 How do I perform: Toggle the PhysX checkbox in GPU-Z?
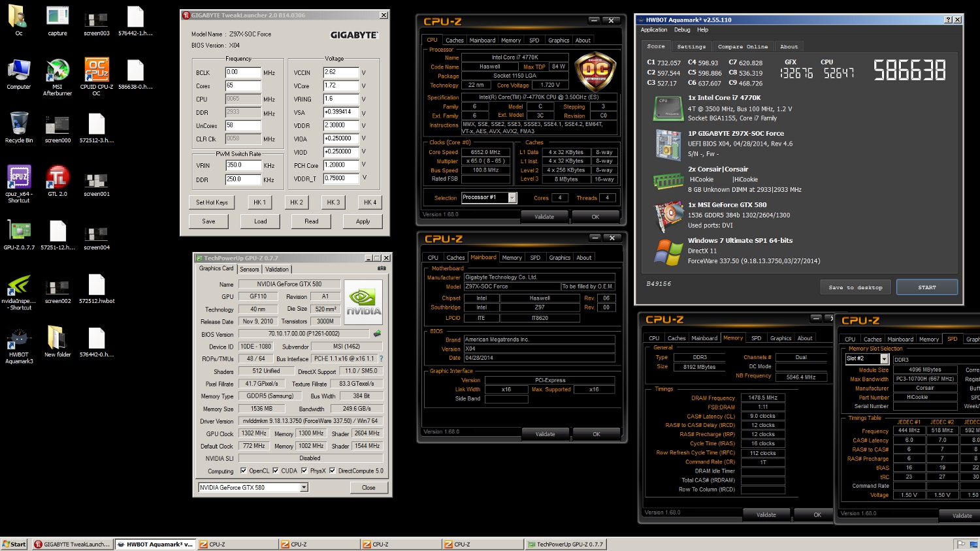click(304, 471)
